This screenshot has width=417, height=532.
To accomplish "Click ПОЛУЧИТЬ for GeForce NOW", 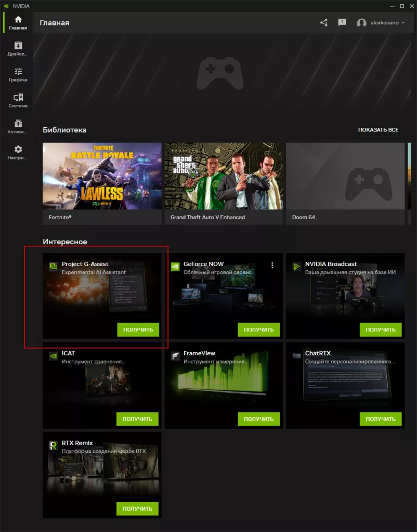I will point(259,329).
